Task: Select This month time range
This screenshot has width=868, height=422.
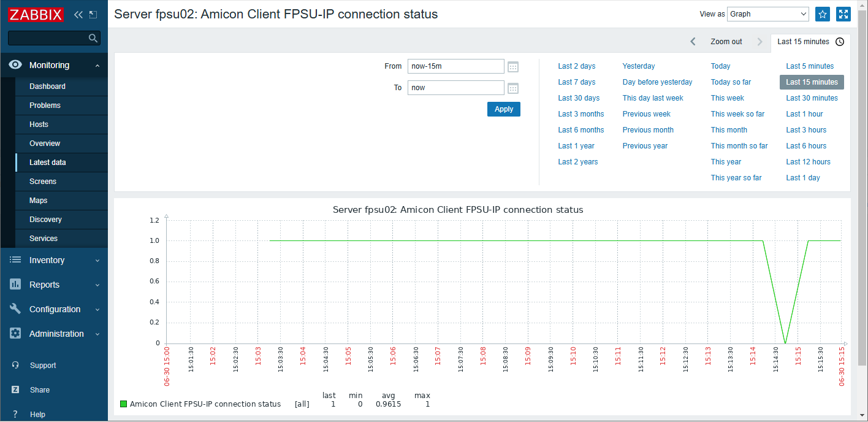Action: click(729, 130)
